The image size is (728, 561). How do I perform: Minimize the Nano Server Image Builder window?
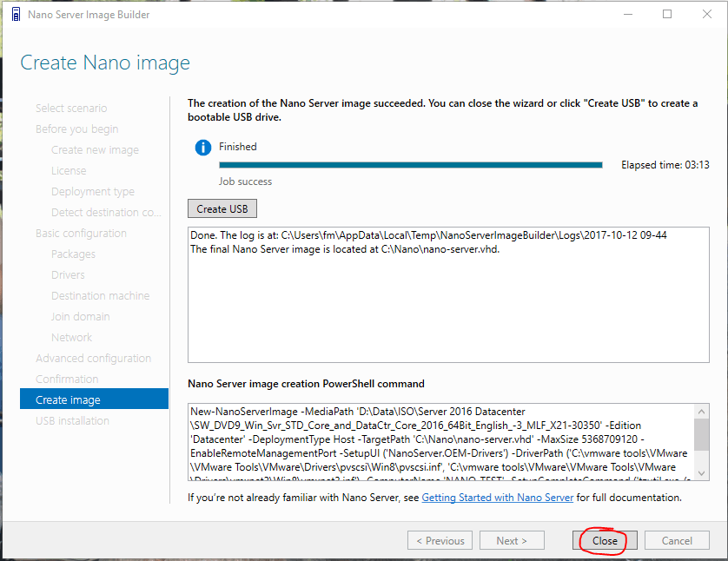[628, 15]
